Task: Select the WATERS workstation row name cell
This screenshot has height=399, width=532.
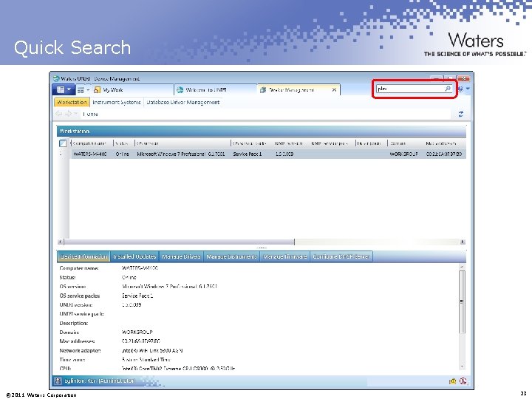Action: click(x=90, y=154)
